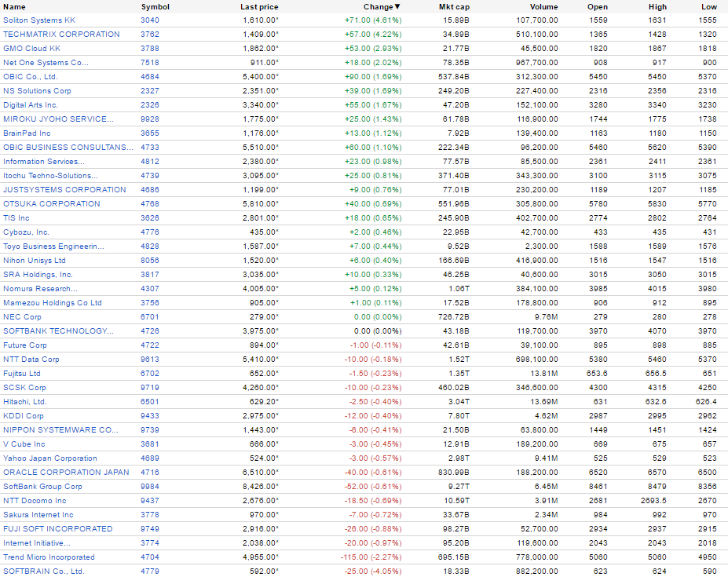Open SRA Holdings, Inc. link

[38, 275]
